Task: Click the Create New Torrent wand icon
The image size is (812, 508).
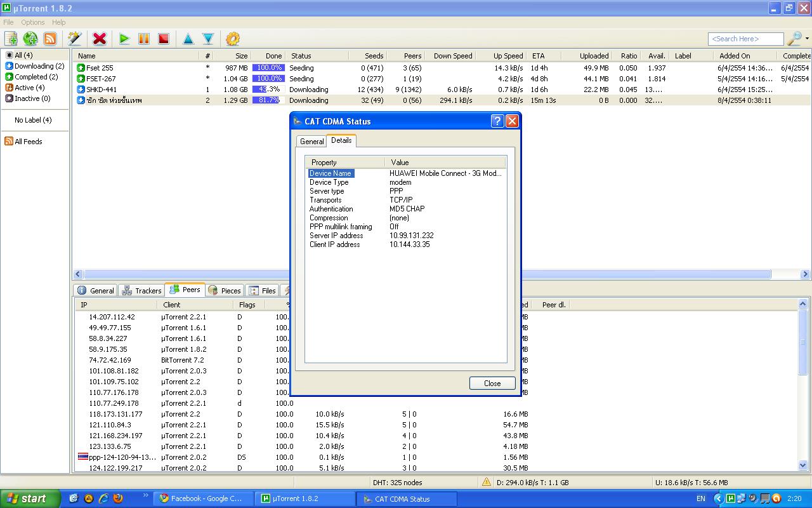Action: click(x=75, y=39)
